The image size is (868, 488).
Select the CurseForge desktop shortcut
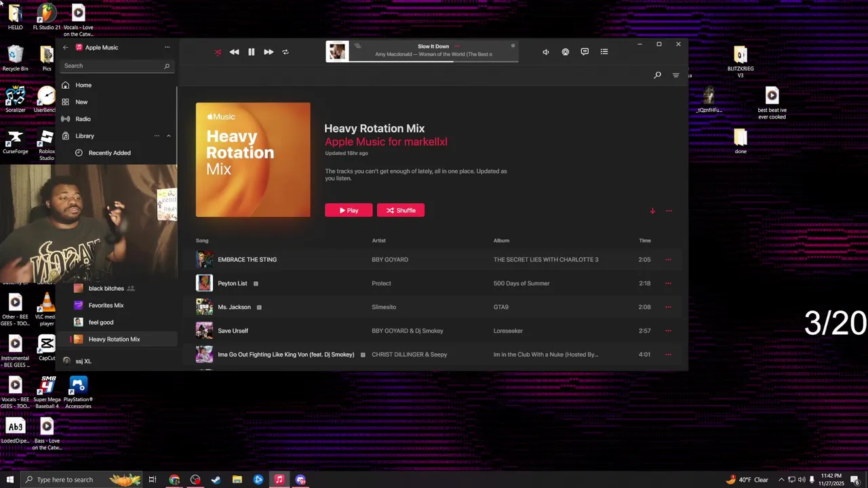click(15, 142)
